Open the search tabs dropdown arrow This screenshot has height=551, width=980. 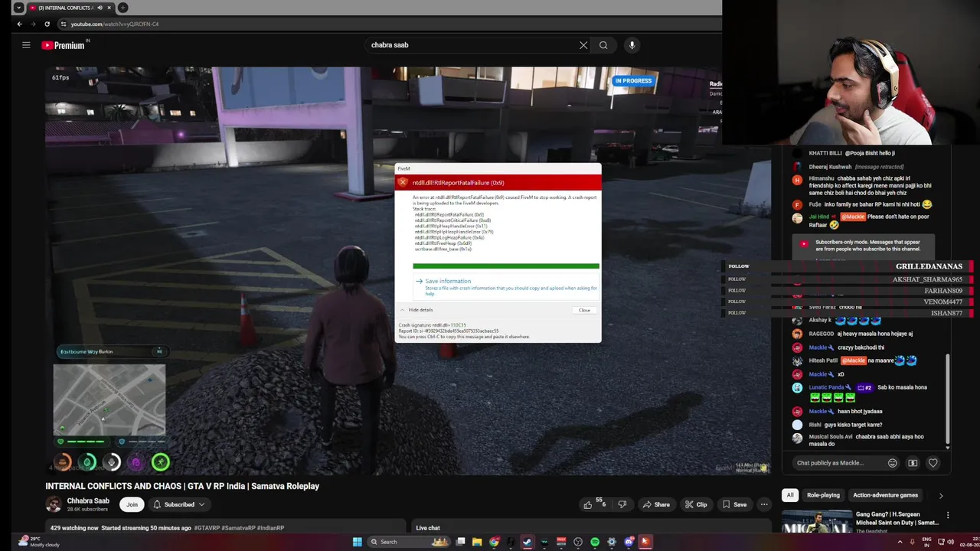[x=18, y=8]
